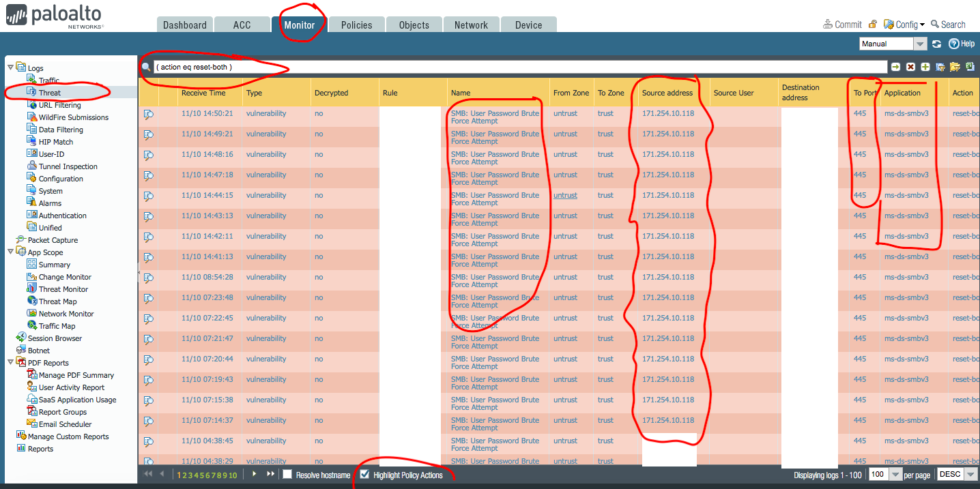Open the Dashboard tab

(x=184, y=25)
